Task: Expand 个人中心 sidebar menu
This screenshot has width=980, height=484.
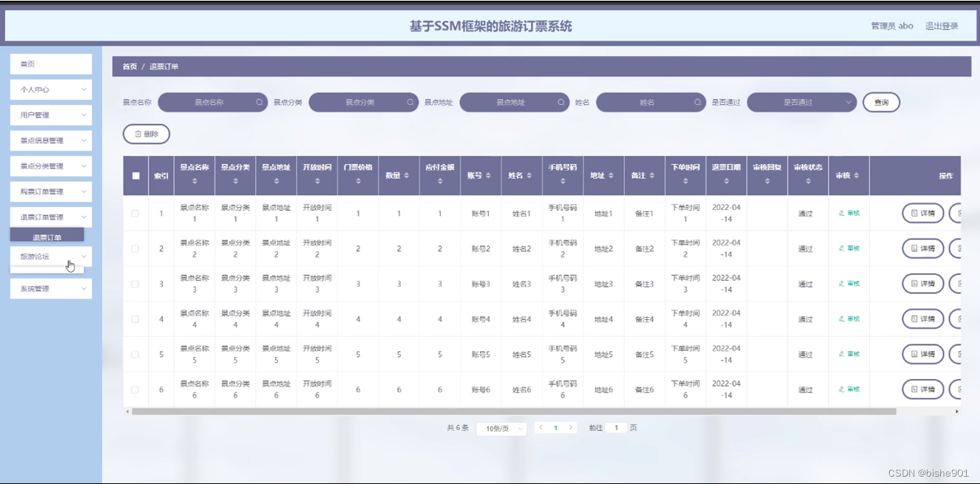Action: click(51, 89)
